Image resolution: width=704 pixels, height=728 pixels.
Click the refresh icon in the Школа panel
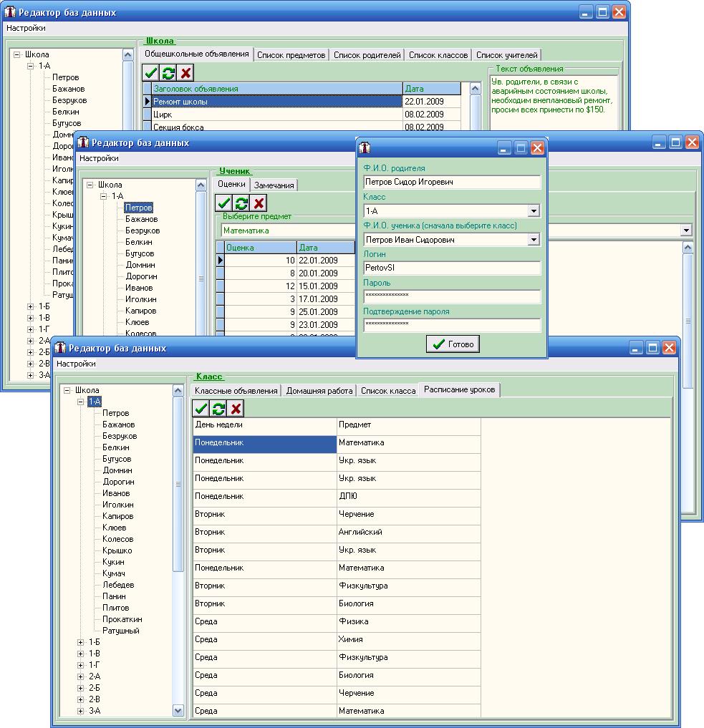coord(168,72)
